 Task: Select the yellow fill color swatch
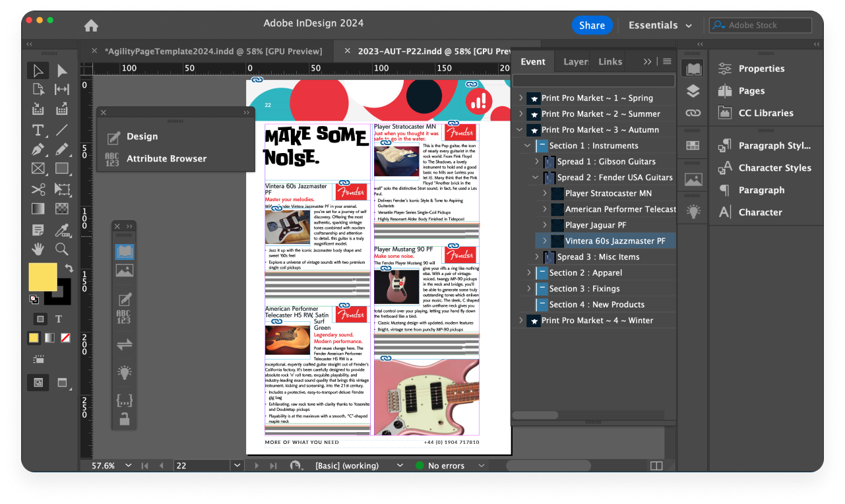[x=34, y=338]
